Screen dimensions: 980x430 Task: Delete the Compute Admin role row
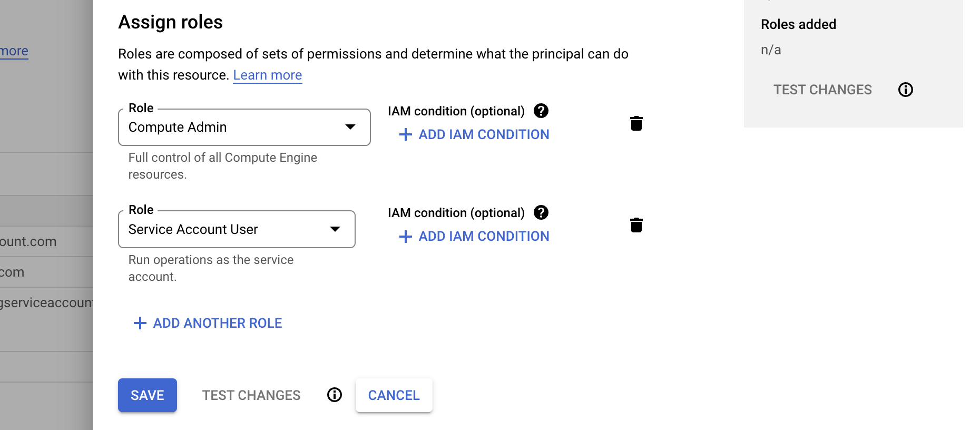click(x=636, y=123)
